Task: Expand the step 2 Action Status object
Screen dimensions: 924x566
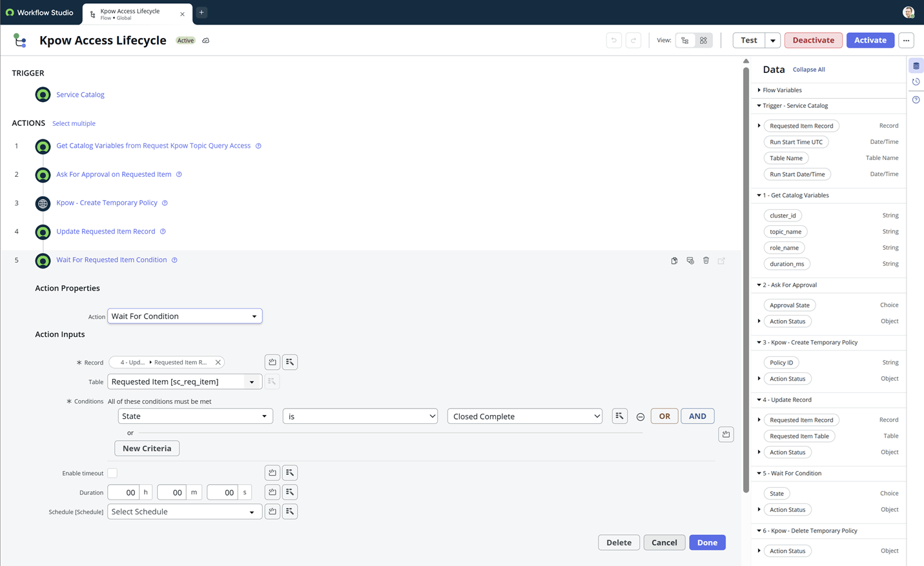Action: (x=759, y=321)
